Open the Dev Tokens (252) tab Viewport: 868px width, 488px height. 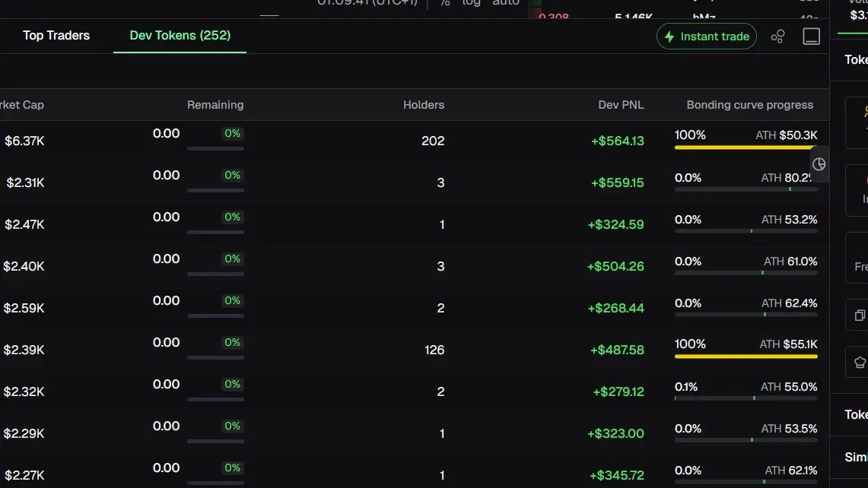(x=180, y=36)
